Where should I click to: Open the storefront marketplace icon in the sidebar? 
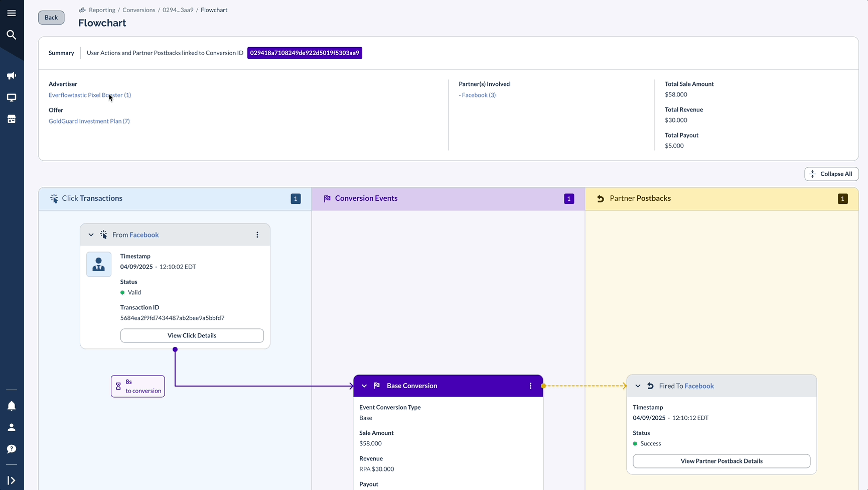[12, 119]
